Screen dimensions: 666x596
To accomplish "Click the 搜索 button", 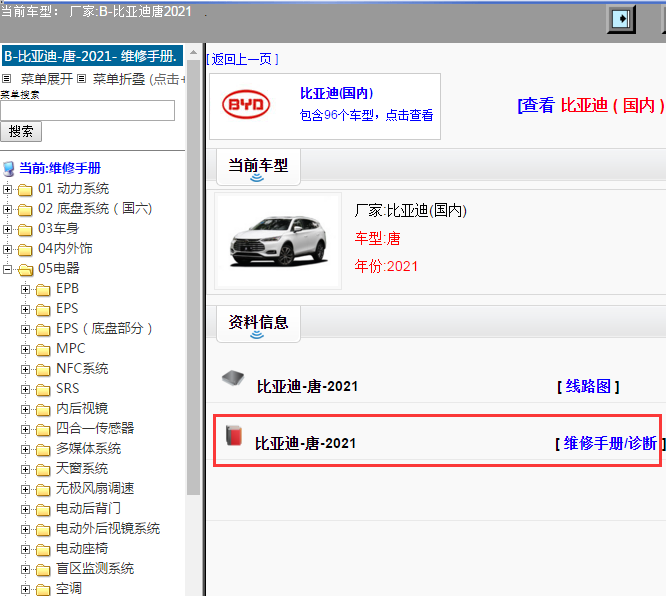I will tap(21, 131).
